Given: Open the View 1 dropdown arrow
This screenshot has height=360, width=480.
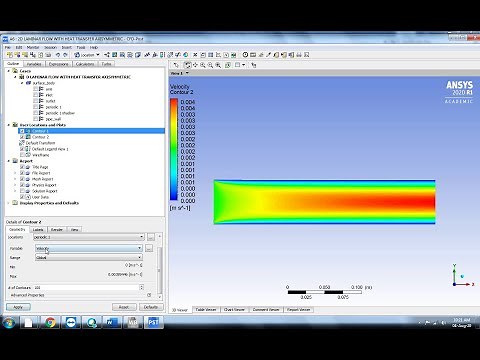Looking at the screenshot, I should coord(187,73).
